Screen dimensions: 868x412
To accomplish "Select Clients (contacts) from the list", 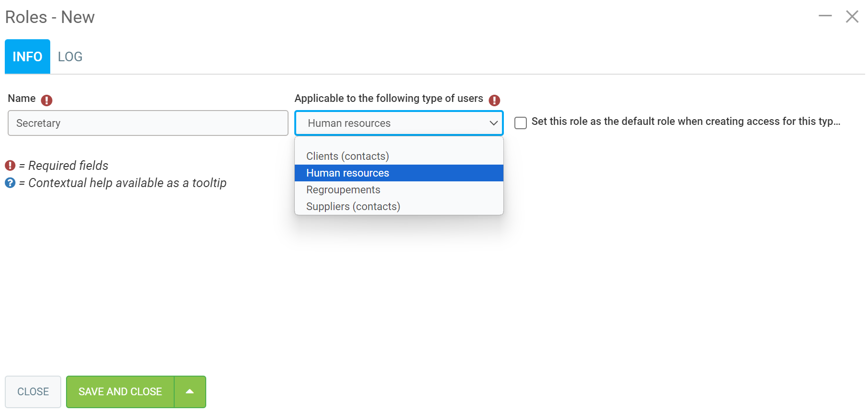I will (347, 156).
